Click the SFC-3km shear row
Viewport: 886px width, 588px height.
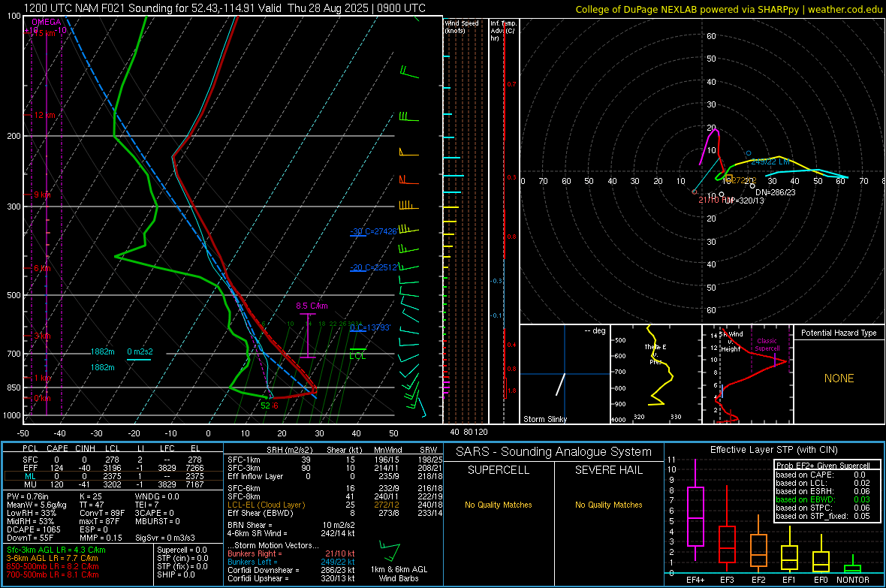(335, 468)
